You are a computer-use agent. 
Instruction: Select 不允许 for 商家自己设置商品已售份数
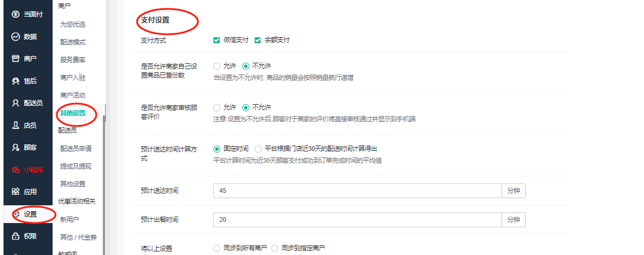click(x=246, y=66)
